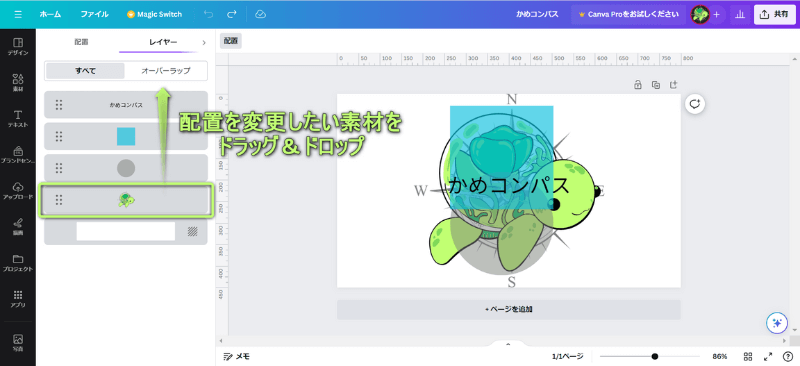Screen dimensions: 800x366
Task: Select the かめコンパス text layer
Action: (126, 105)
